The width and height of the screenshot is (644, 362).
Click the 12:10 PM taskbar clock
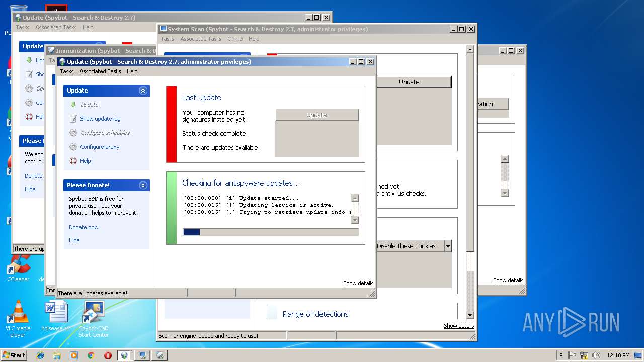point(618,355)
